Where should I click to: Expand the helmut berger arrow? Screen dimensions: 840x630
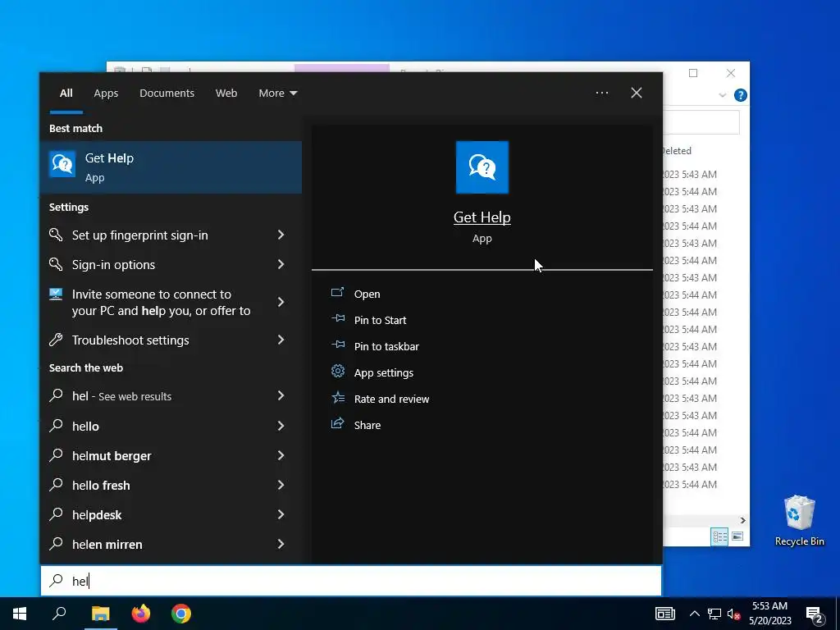click(281, 455)
